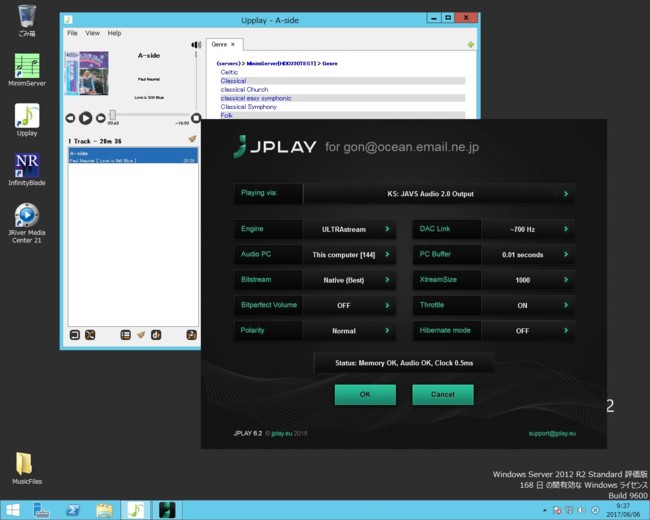650x520 pixels.
Task: Click Cancel in the JPLAY settings
Action: point(443,394)
